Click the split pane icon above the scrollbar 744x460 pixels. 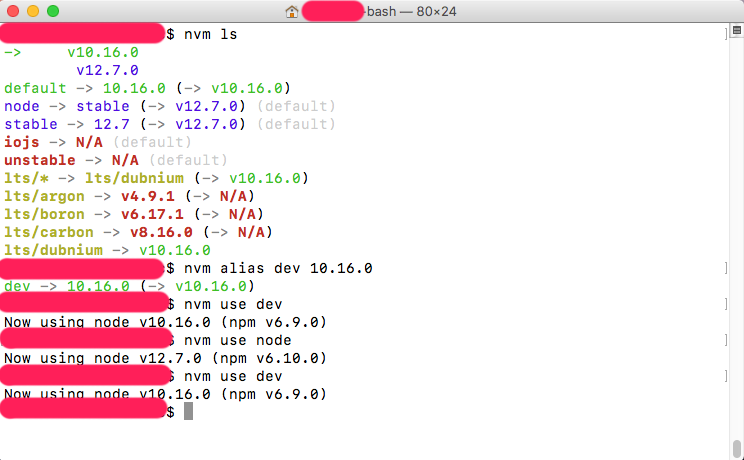(x=736, y=34)
